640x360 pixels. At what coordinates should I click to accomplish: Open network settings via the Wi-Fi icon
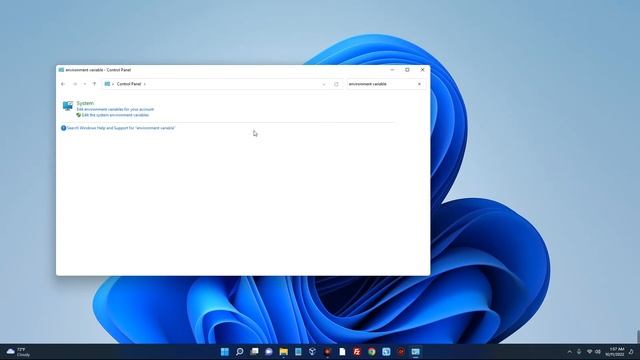589,352
